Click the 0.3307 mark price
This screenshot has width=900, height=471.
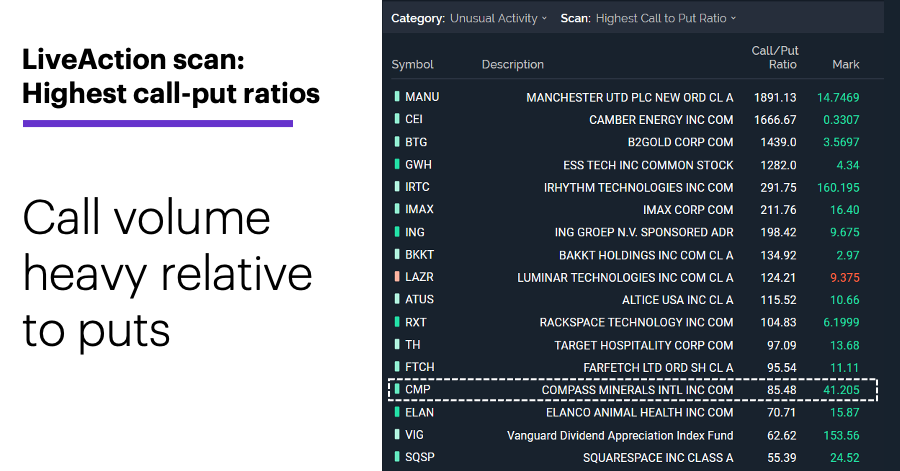[x=841, y=120]
